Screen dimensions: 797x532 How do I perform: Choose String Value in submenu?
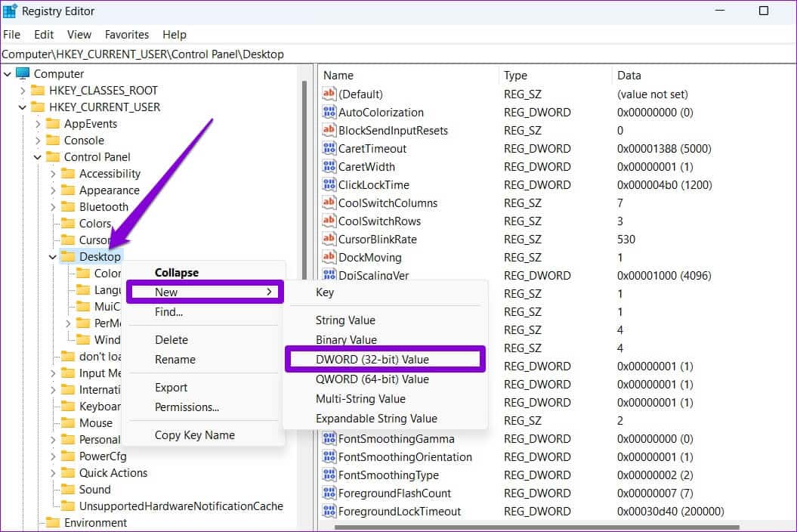[385, 320]
